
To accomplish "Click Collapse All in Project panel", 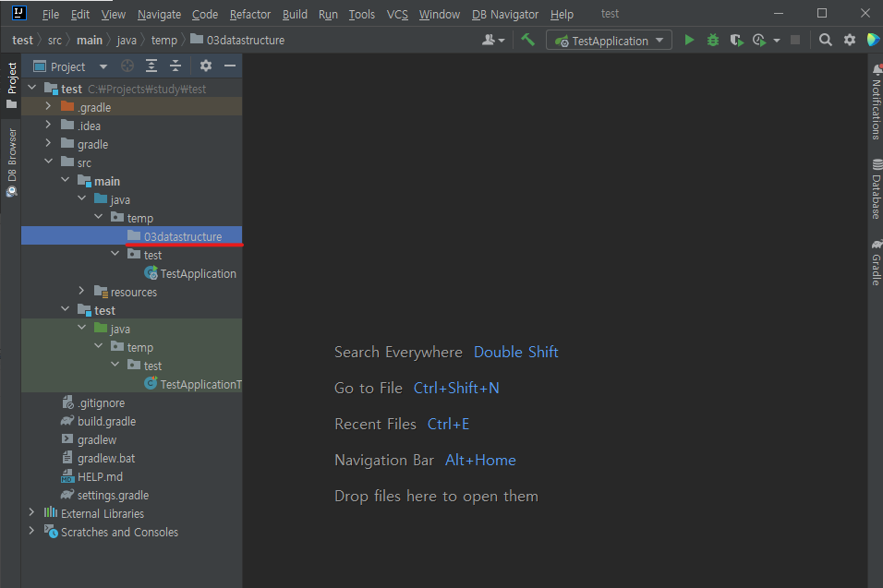I will click(x=175, y=66).
